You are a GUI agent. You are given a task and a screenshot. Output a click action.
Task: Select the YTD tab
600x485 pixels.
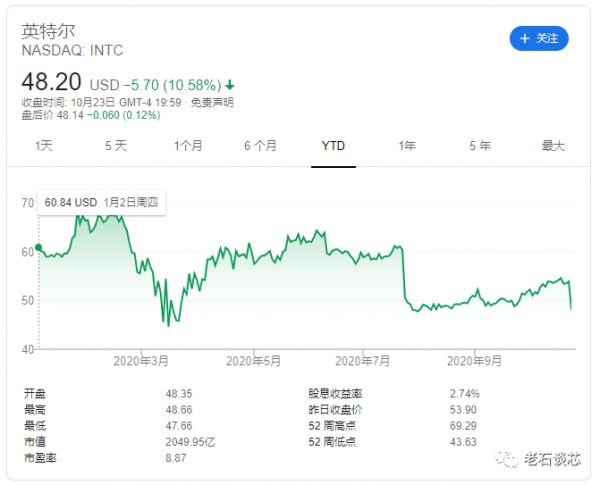(333, 146)
